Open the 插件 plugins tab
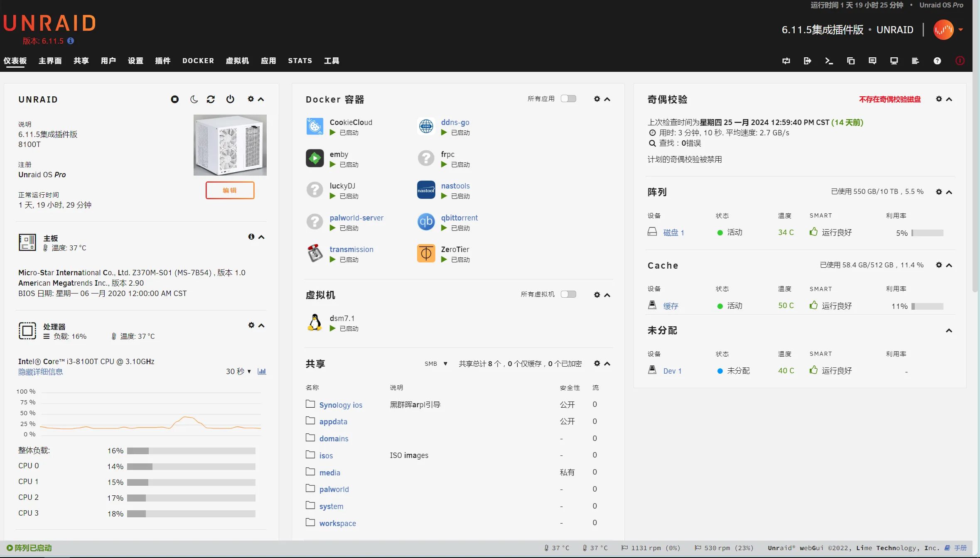This screenshot has height=558, width=980. tap(162, 61)
